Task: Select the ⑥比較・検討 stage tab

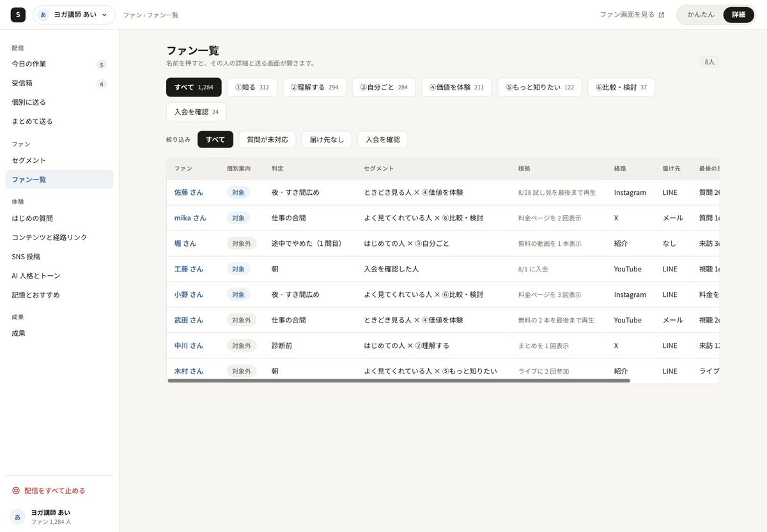Action: (621, 87)
